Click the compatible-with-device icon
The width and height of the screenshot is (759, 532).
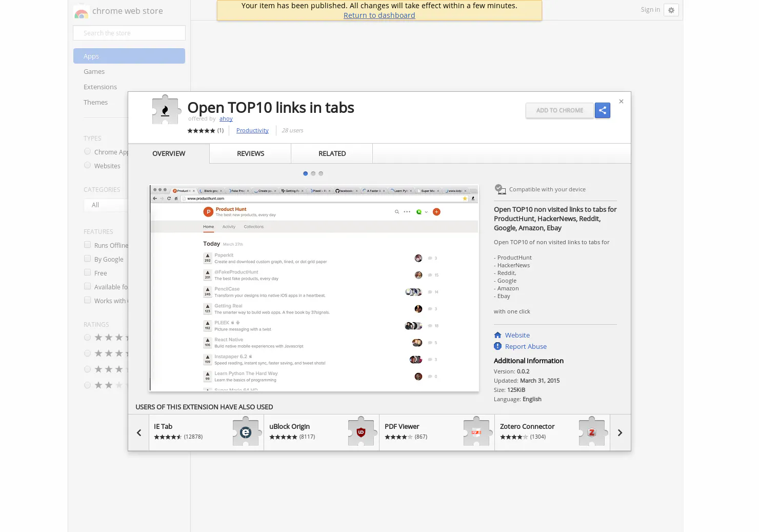tap(500, 189)
